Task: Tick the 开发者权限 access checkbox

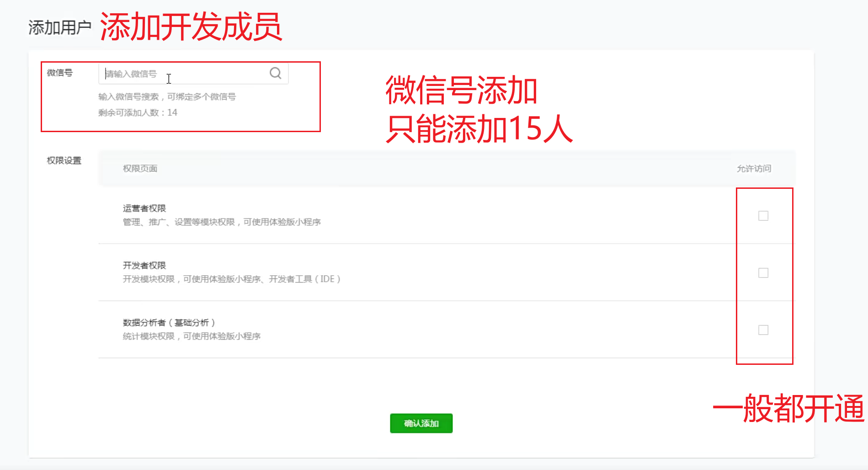Action: [x=763, y=273]
